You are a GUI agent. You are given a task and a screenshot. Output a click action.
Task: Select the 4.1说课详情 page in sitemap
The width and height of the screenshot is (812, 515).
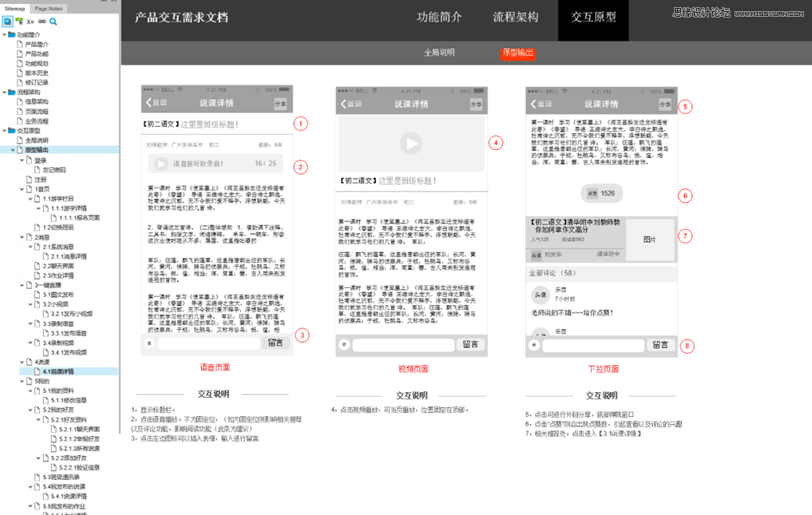coord(58,371)
